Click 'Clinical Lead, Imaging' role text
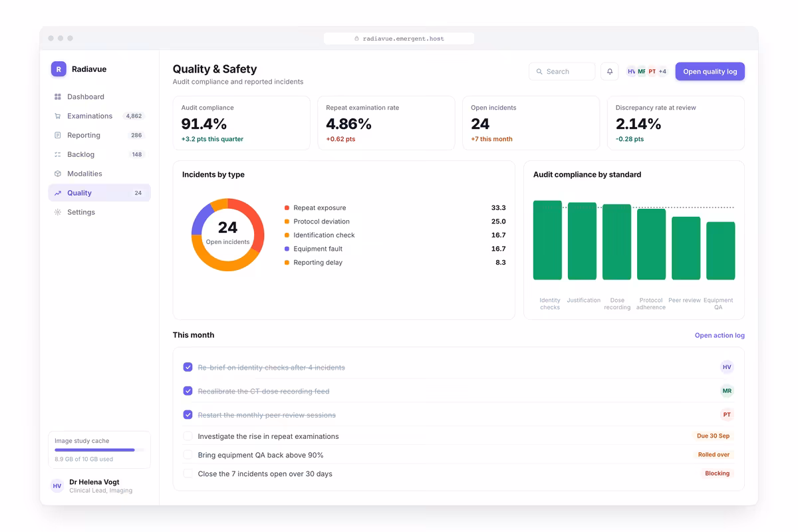Screen dimensions: 798x532 [100, 491]
